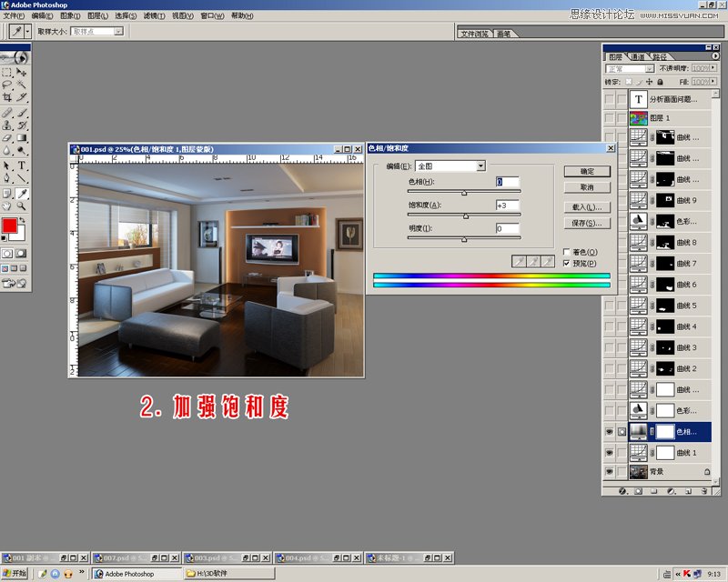Adjust the Lightness slider handle
Screen dimensions: 728x582
(x=464, y=239)
